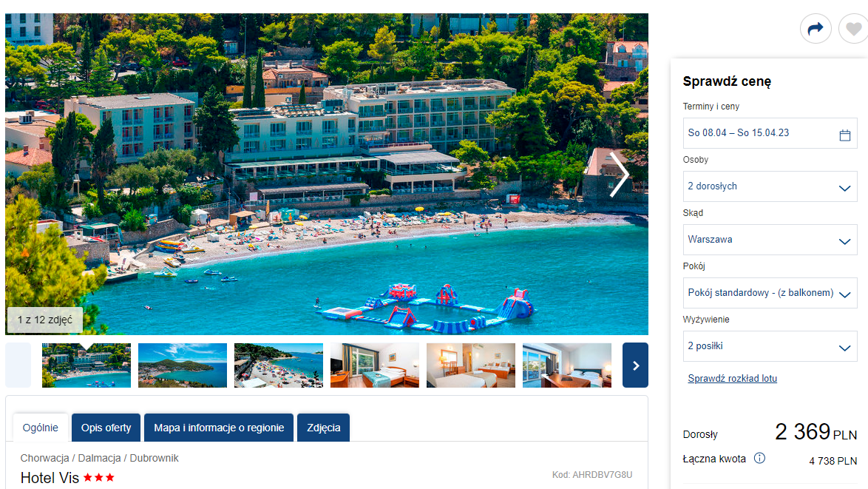Select the Zdjęcia tab
This screenshot has height=489, width=868.
click(x=323, y=428)
